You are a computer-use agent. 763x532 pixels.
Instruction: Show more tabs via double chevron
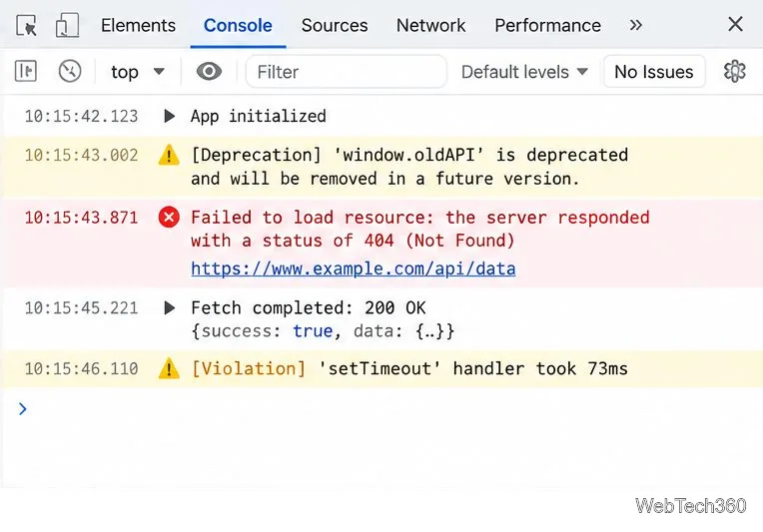click(635, 25)
